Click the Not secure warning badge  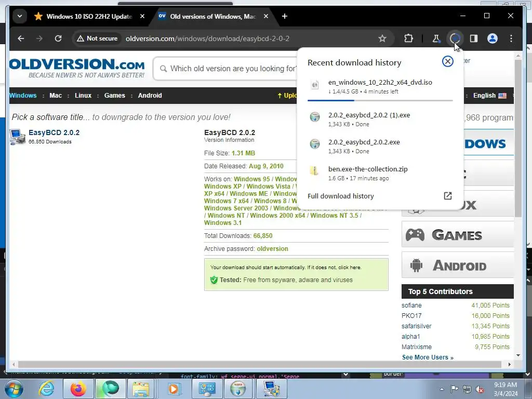tap(97, 38)
